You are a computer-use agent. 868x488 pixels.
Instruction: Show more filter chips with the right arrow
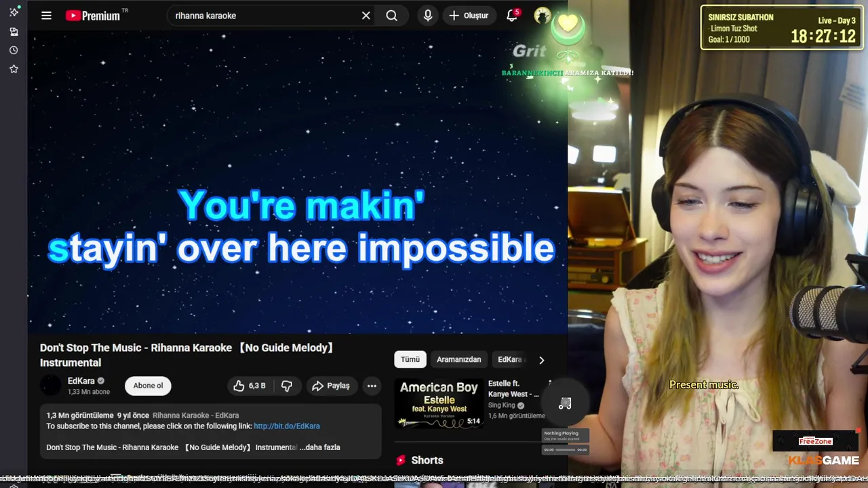[541, 360]
